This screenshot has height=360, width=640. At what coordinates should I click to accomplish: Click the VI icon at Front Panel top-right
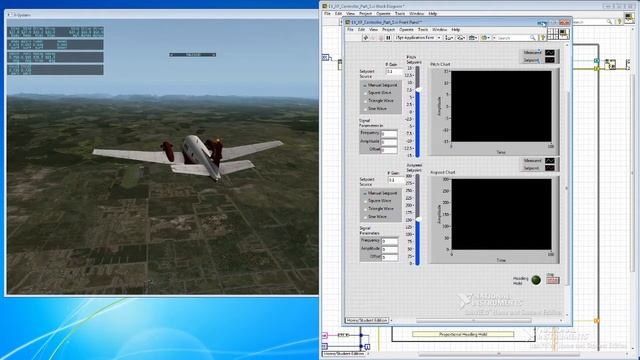tap(564, 33)
